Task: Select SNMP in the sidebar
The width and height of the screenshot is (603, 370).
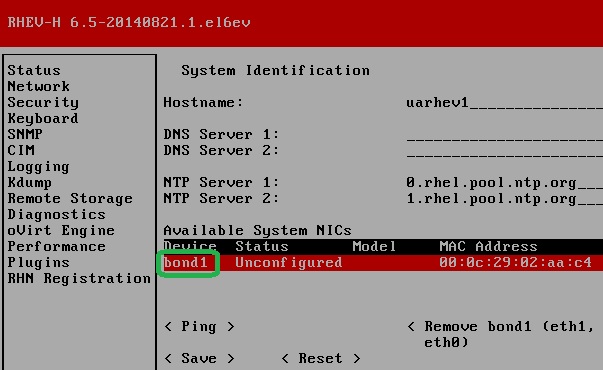Action: pos(25,134)
